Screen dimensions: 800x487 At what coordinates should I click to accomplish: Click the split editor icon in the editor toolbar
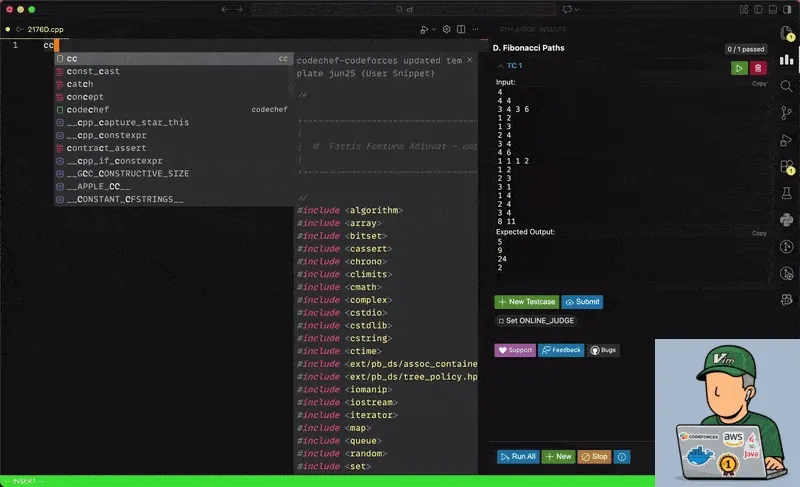click(463, 30)
